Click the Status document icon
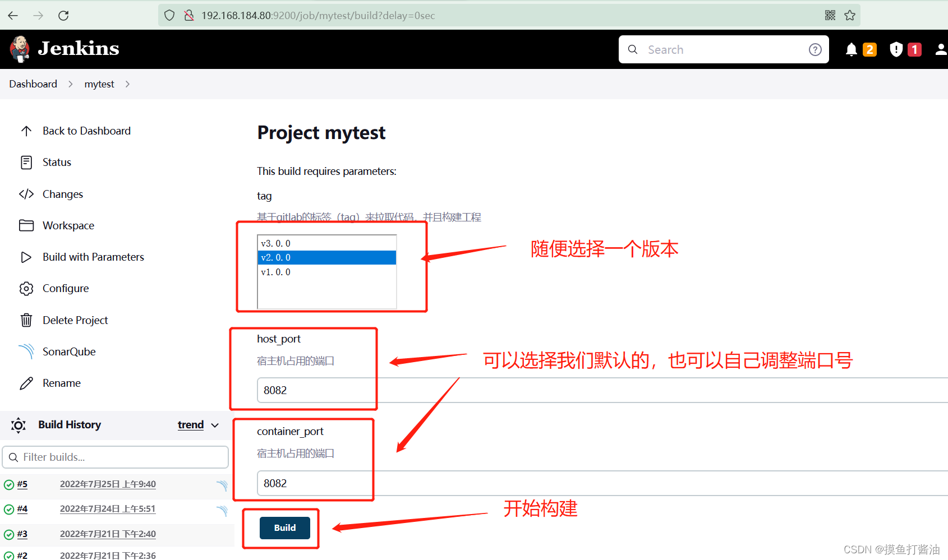The height and width of the screenshot is (560, 948). point(26,163)
